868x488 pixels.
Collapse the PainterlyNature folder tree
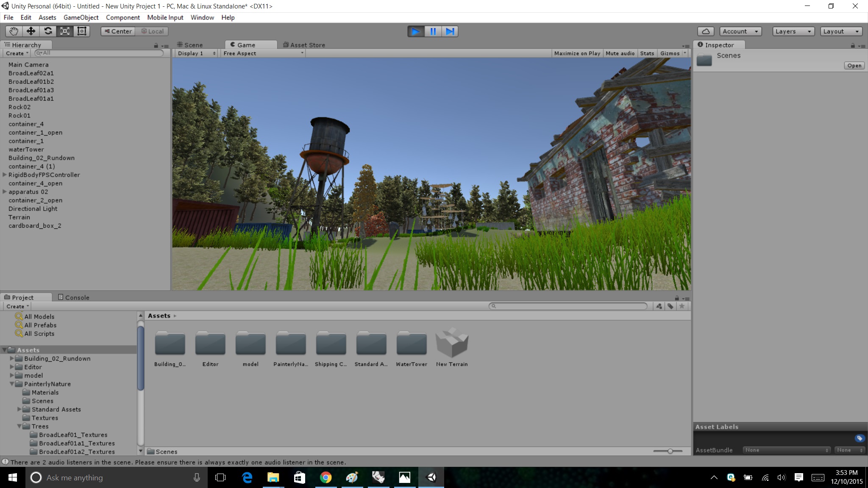11,384
